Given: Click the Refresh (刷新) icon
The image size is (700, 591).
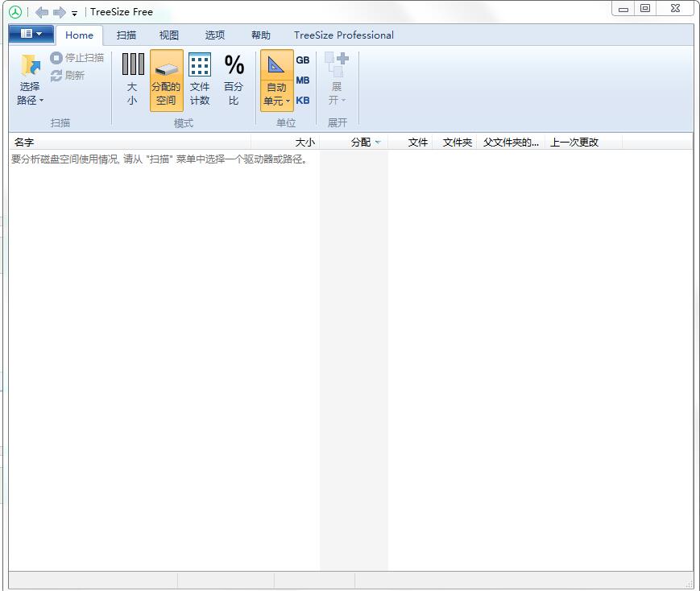Looking at the screenshot, I should coord(56,76).
